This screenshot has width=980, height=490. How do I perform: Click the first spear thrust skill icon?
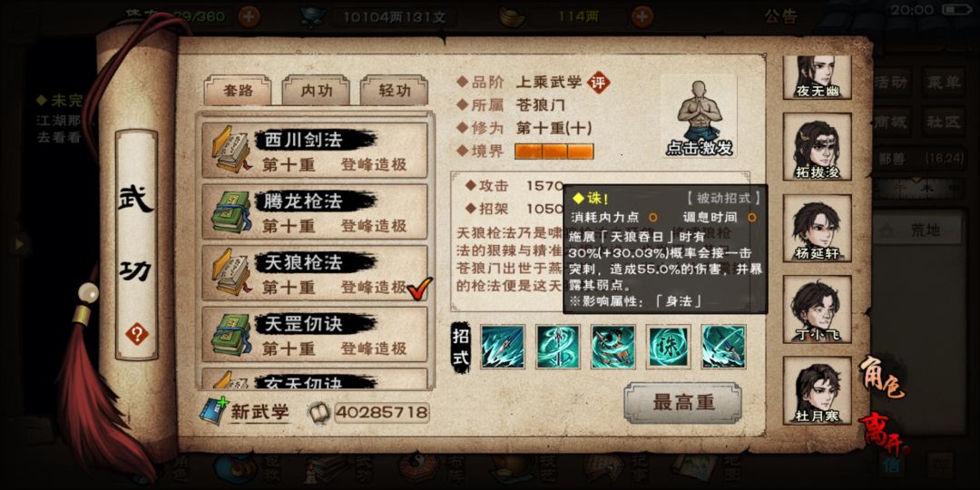coord(503,347)
